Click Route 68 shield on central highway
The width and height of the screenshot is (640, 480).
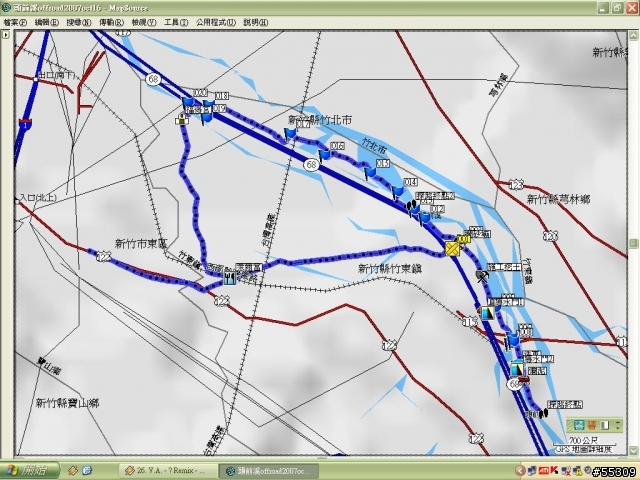(311, 165)
